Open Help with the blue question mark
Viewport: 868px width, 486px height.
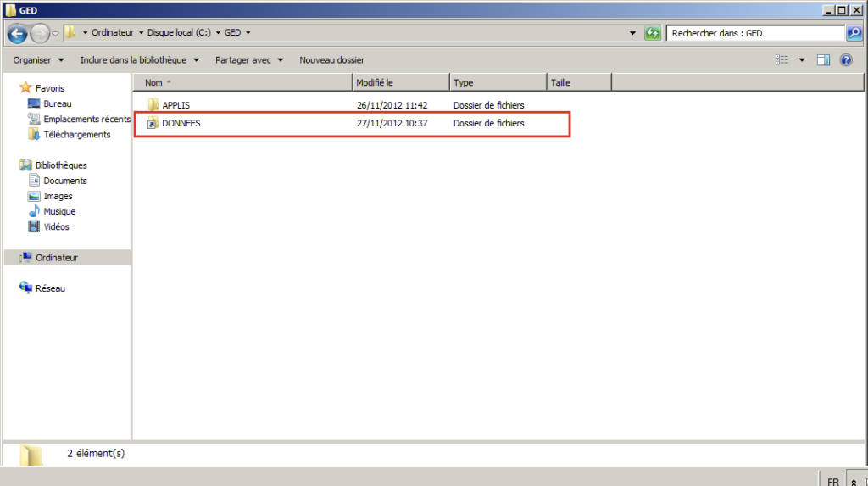(845, 60)
